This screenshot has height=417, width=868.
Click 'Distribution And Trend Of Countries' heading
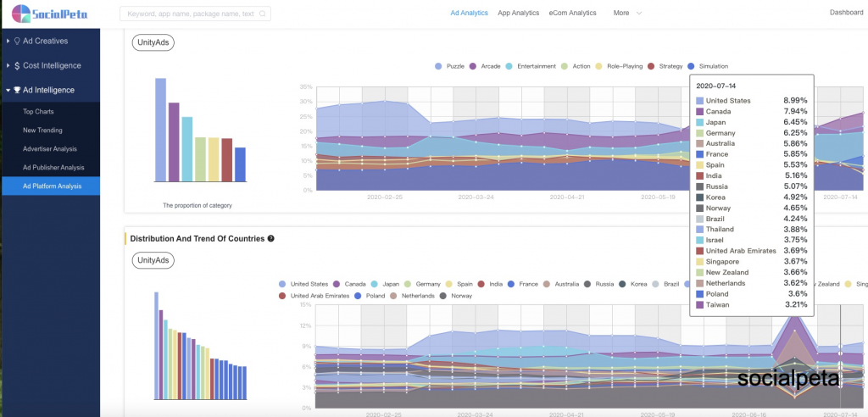coord(197,239)
